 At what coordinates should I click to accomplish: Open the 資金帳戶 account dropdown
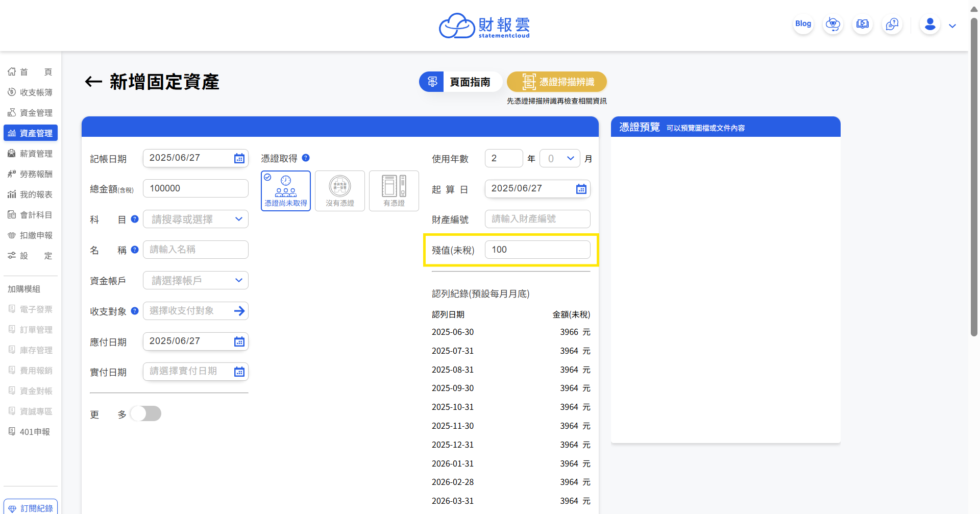[x=195, y=280]
